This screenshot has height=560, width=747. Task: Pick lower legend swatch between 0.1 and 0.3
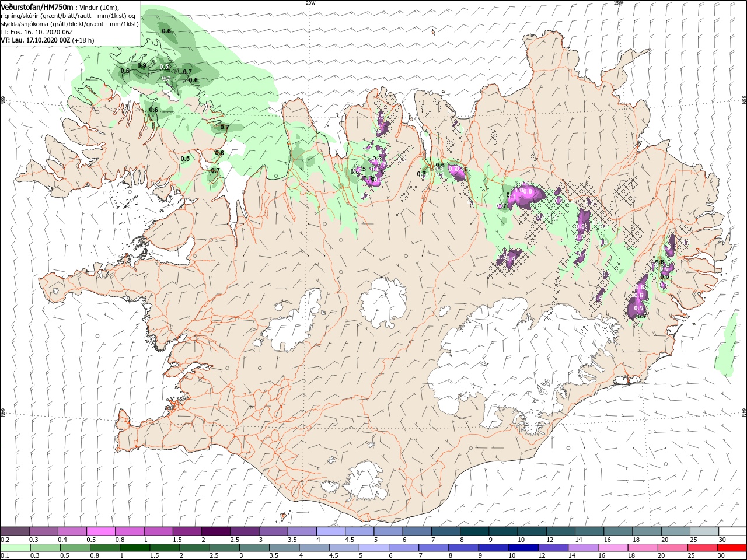[x=15, y=548]
